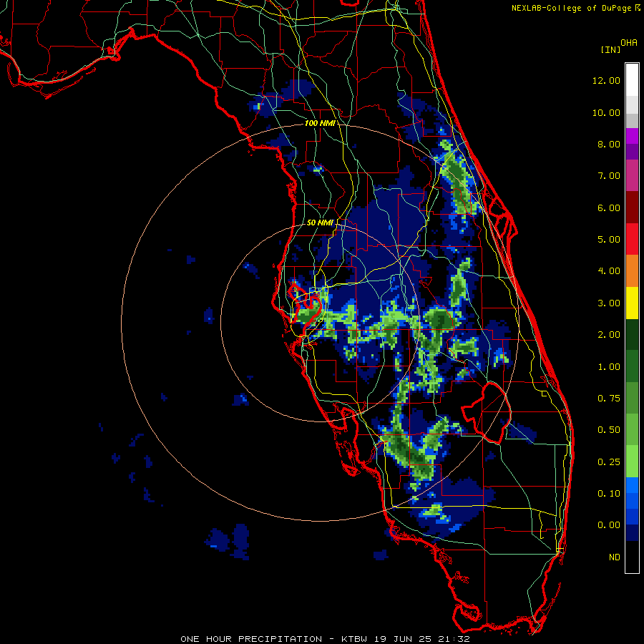Select the 8.00 legend value
The height and width of the screenshot is (644, 644).
(x=609, y=144)
